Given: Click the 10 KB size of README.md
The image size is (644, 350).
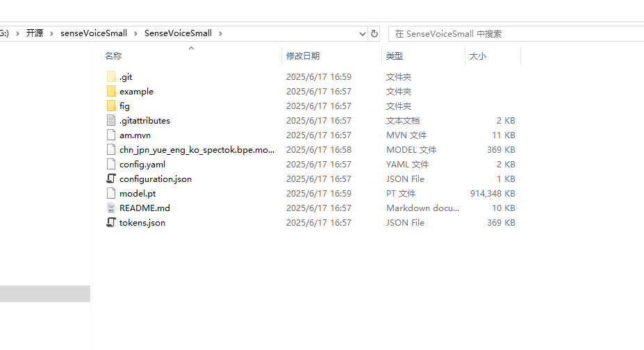Looking at the screenshot, I should pos(504,208).
